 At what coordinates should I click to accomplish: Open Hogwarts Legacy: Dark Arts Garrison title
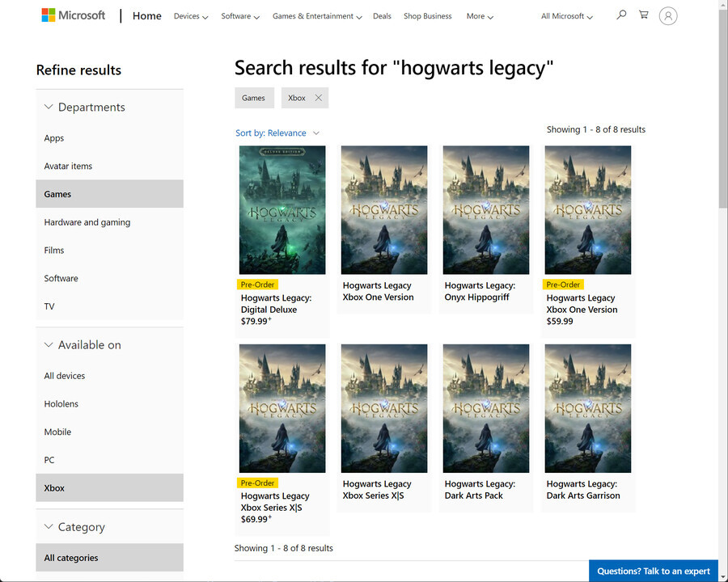[583, 489]
